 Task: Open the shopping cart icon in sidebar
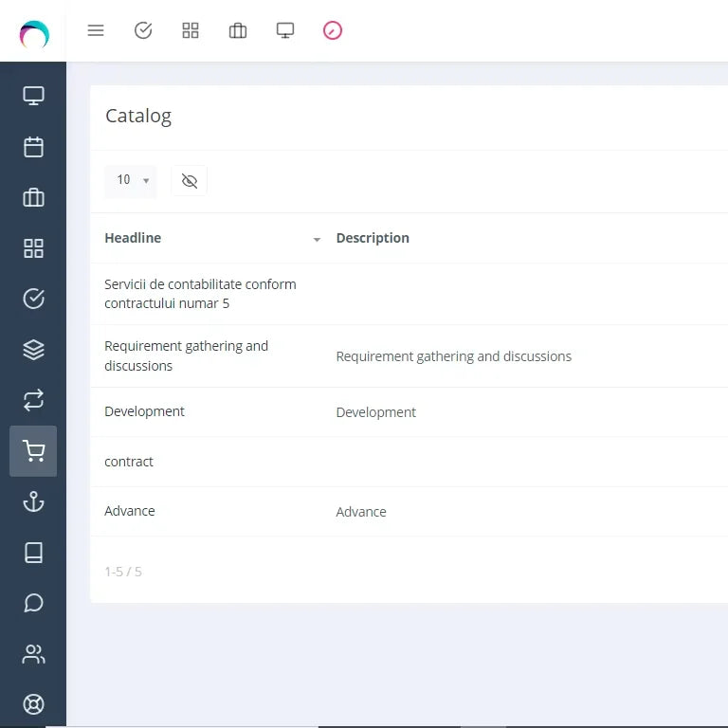point(33,451)
